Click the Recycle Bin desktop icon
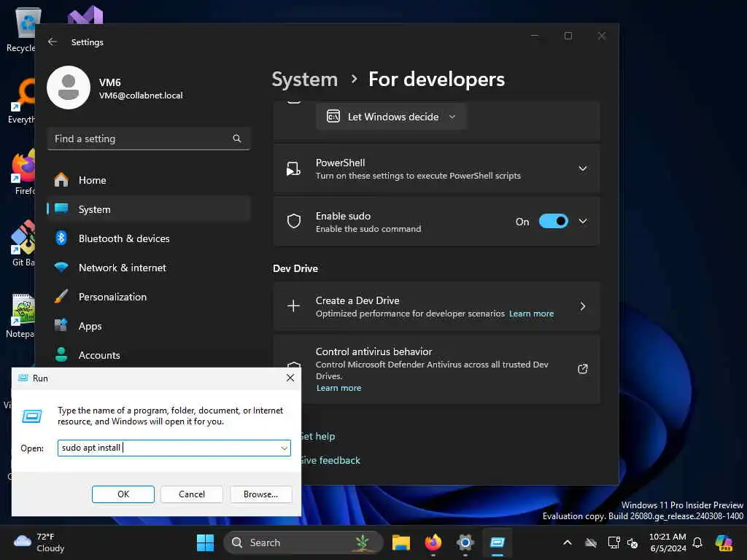Screen dimensions: 747x560 (x=21, y=29)
